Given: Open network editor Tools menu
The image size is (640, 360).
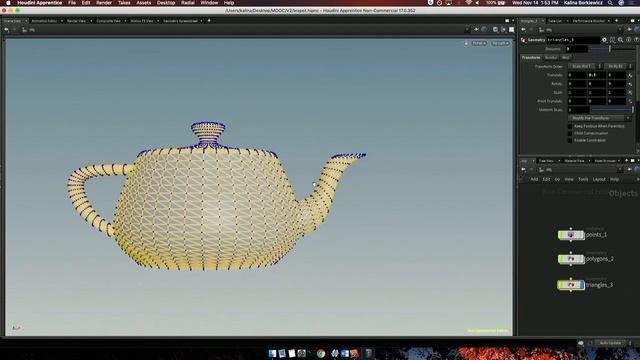Looking at the screenshot, I should [x=583, y=179].
